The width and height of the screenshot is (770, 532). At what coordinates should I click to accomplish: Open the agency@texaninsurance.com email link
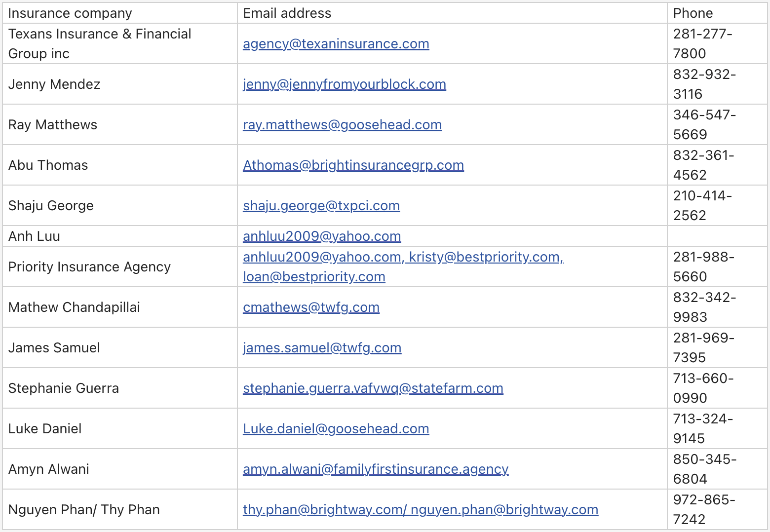coord(336,44)
